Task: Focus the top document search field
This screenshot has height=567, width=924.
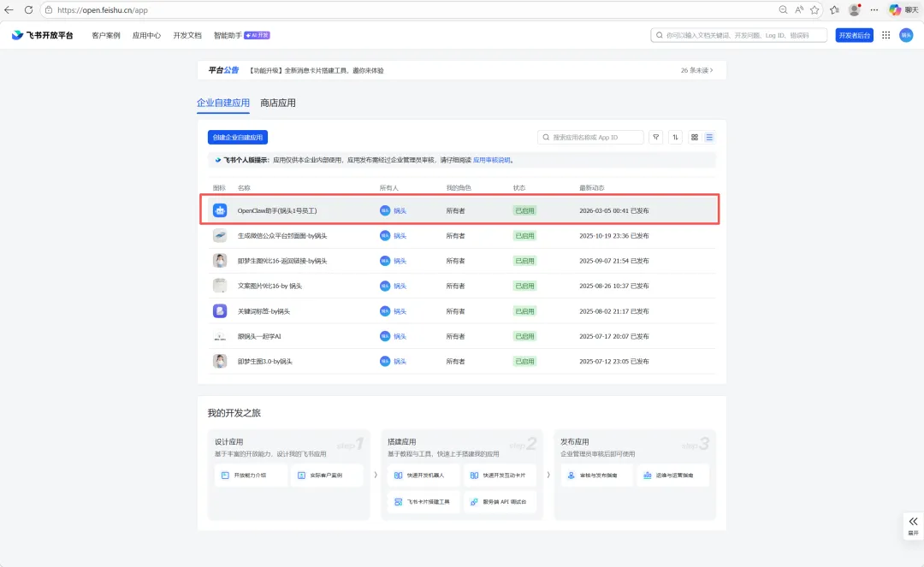Action: click(x=739, y=35)
